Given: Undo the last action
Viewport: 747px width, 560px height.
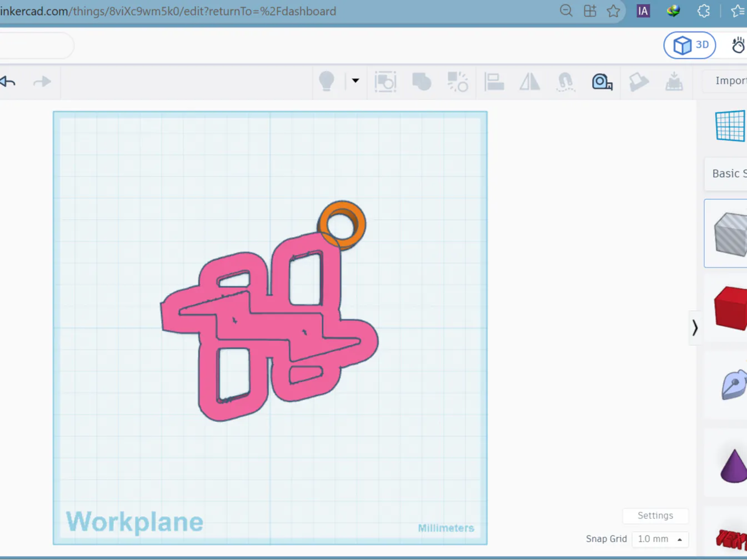Looking at the screenshot, I should click(x=8, y=82).
